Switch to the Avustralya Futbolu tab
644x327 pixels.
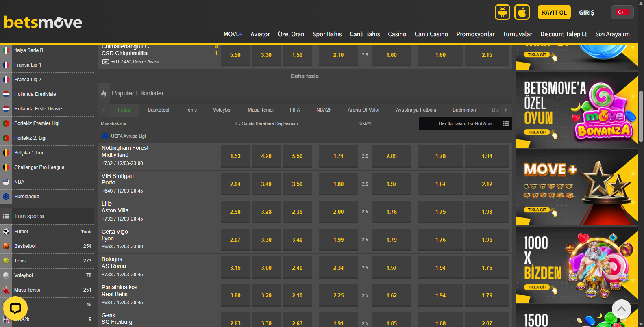(416, 110)
